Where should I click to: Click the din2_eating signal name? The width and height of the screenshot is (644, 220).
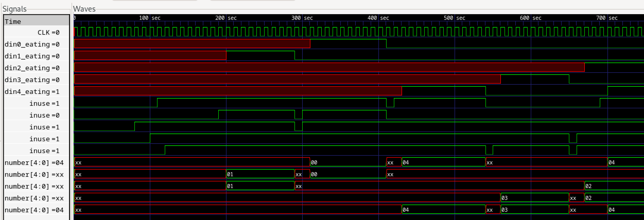tap(32, 68)
